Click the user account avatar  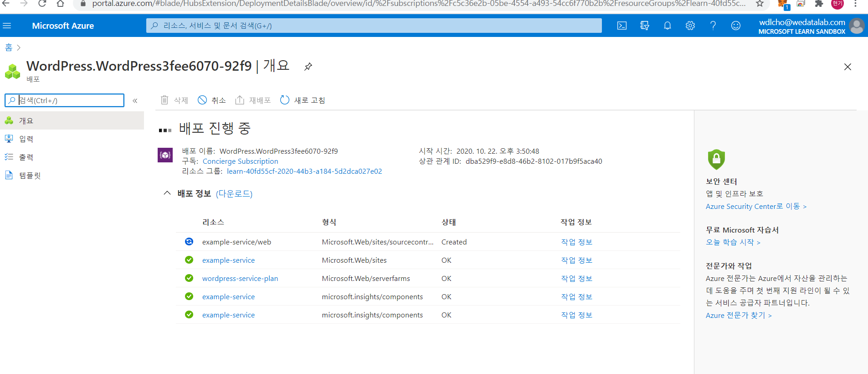(857, 26)
